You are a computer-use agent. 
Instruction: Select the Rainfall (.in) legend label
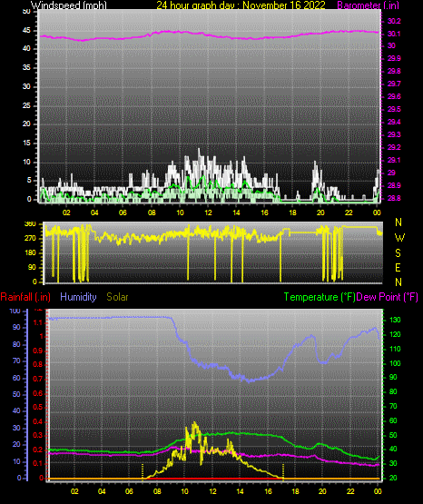click(x=25, y=297)
